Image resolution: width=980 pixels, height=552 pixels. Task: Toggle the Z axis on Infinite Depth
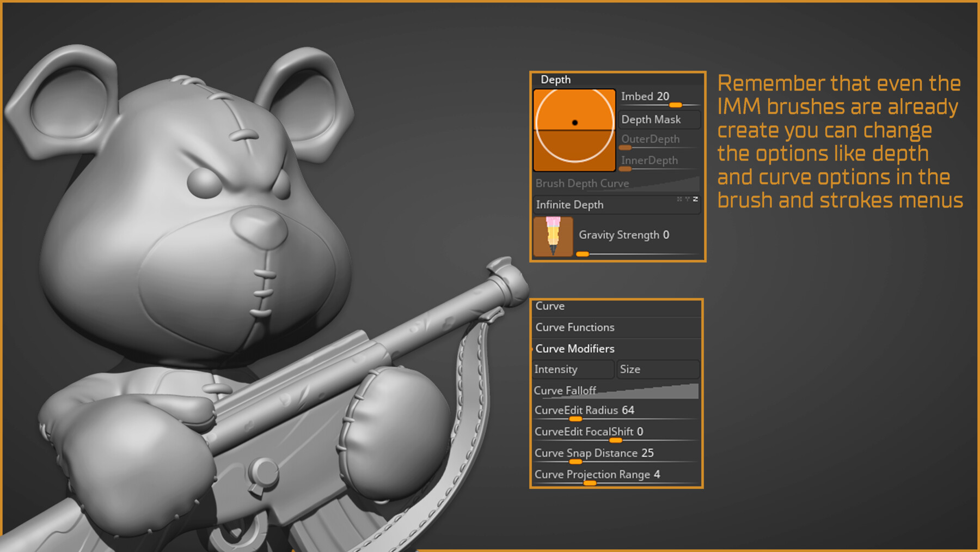click(x=695, y=199)
